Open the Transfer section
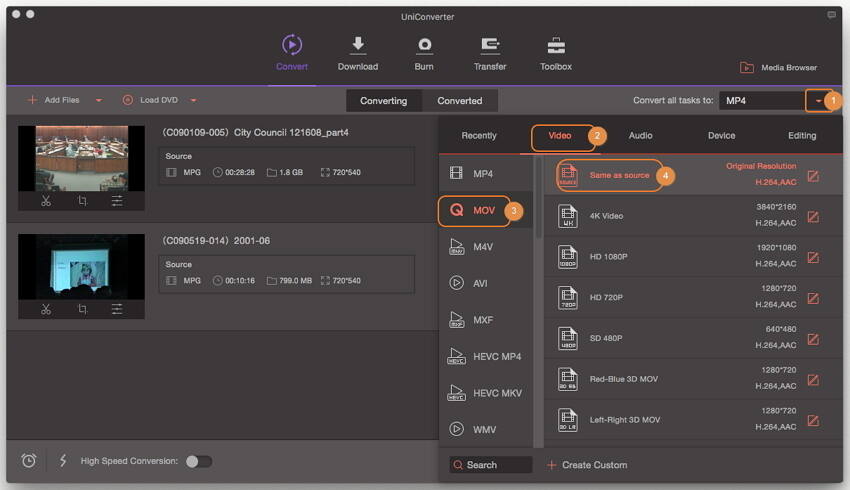The height and width of the screenshot is (490, 850). (x=490, y=53)
